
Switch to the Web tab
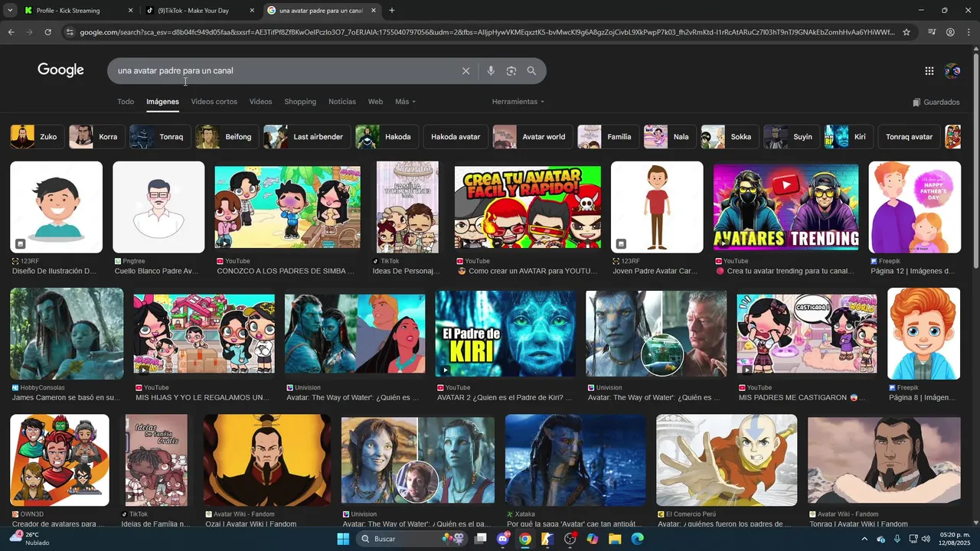pos(375,102)
